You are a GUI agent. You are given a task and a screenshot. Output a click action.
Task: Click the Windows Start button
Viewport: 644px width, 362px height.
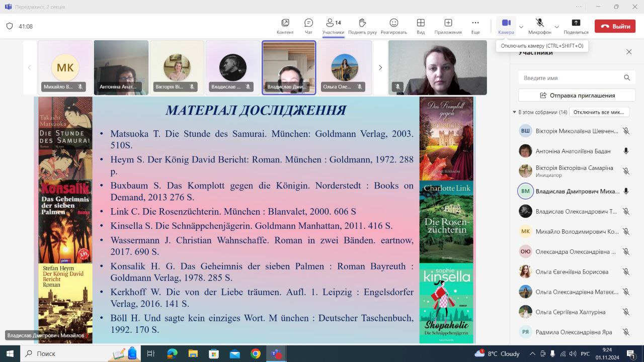coord(10,353)
